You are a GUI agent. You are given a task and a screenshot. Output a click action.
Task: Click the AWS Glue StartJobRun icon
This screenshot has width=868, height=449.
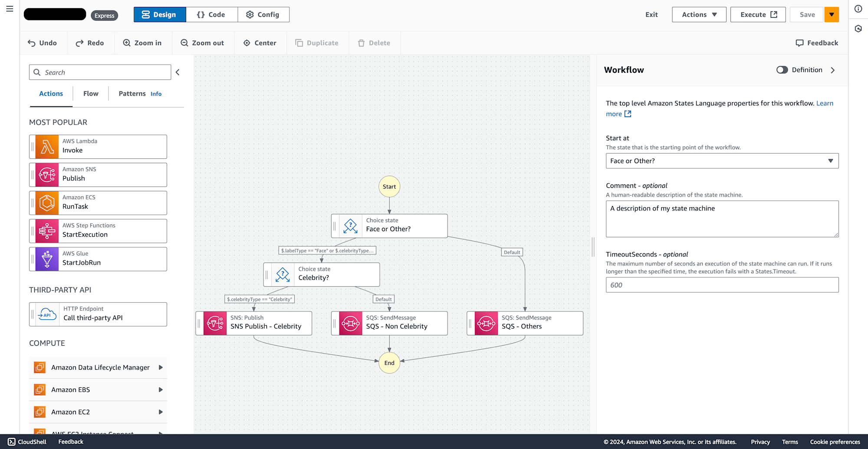coord(47,259)
